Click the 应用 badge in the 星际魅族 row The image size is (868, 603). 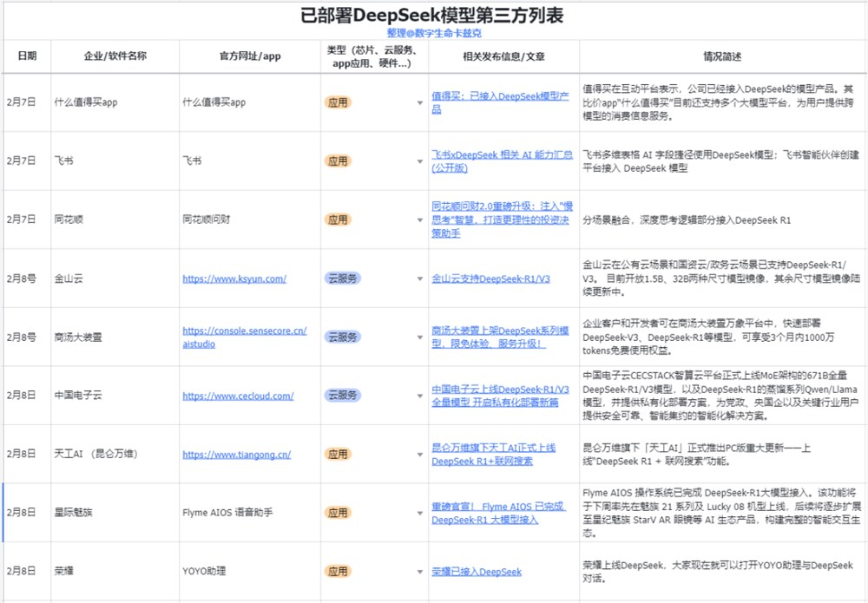(338, 513)
